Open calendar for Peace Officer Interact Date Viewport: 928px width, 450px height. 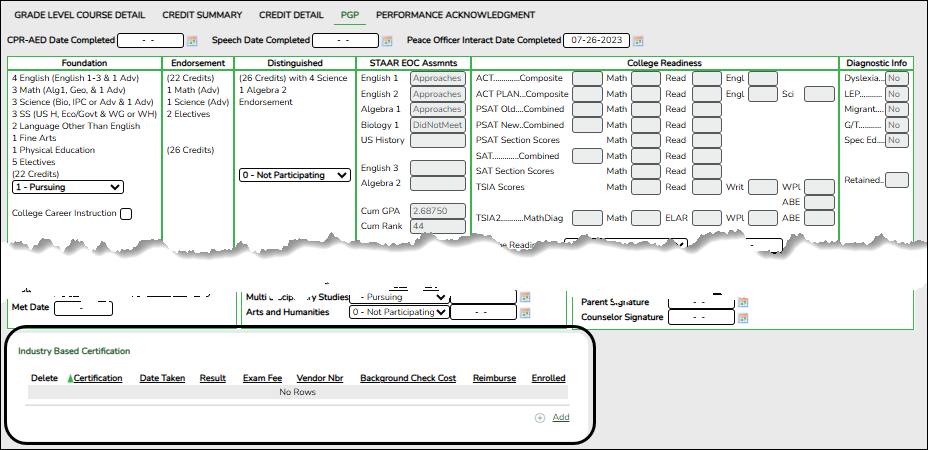pyautogui.click(x=638, y=41)
